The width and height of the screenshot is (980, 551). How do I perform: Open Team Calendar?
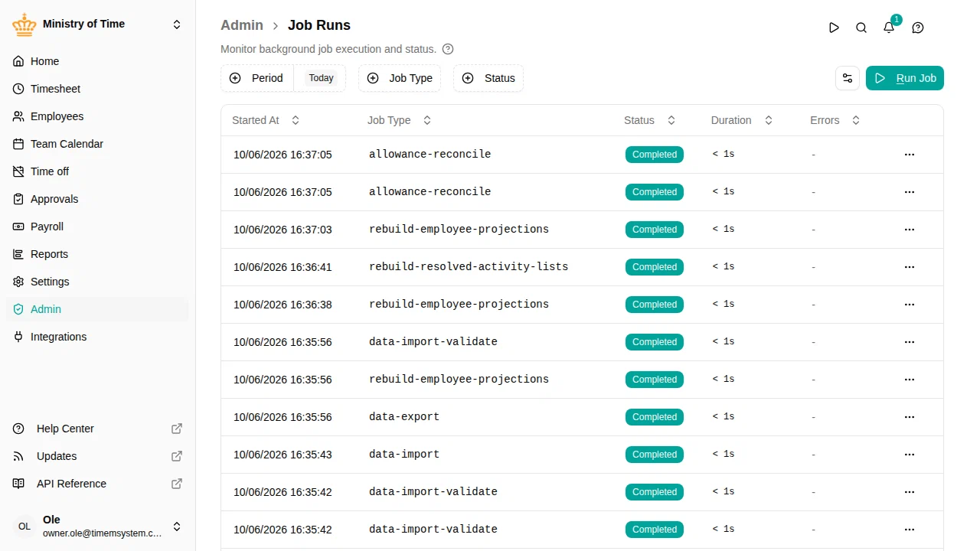[97, 144]
